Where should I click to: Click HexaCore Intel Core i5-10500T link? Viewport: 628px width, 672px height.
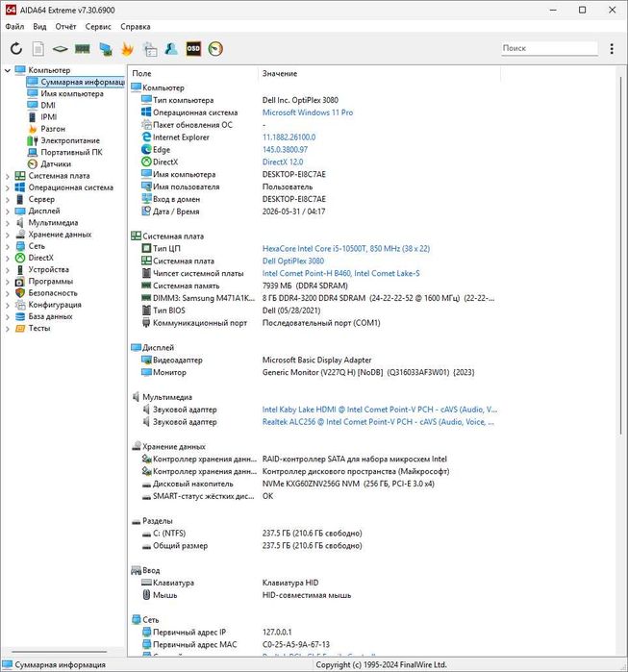tap(346, 249)
